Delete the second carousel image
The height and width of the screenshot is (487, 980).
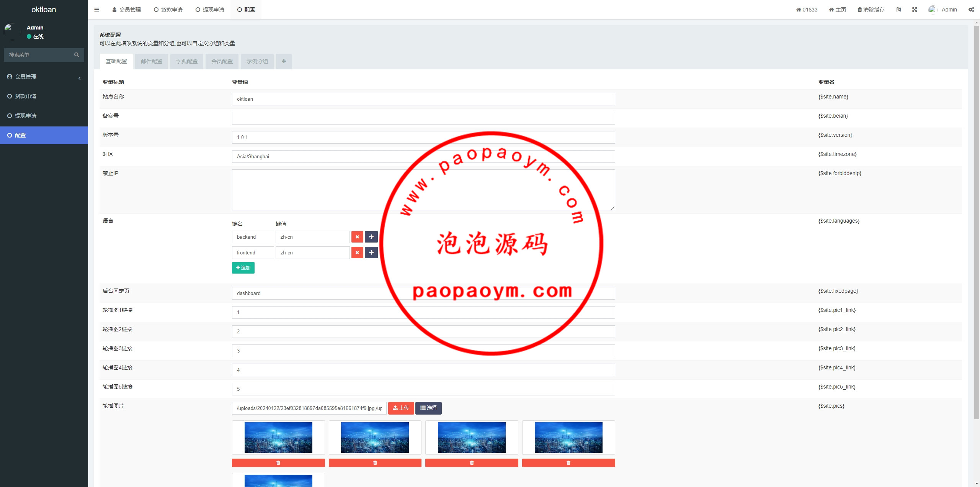pyautogui.click(x=375, y=463)
